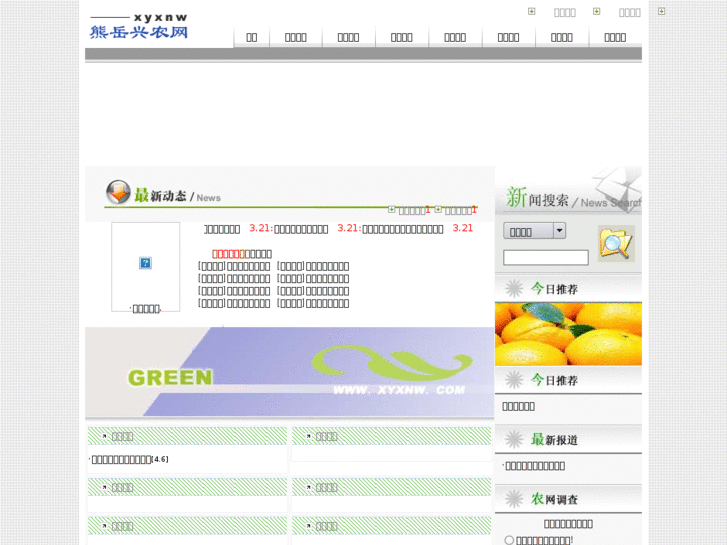Click the first plus icon under the News heading line
The width and height of the screenshot is (727, 545).
tap(391, 210)
